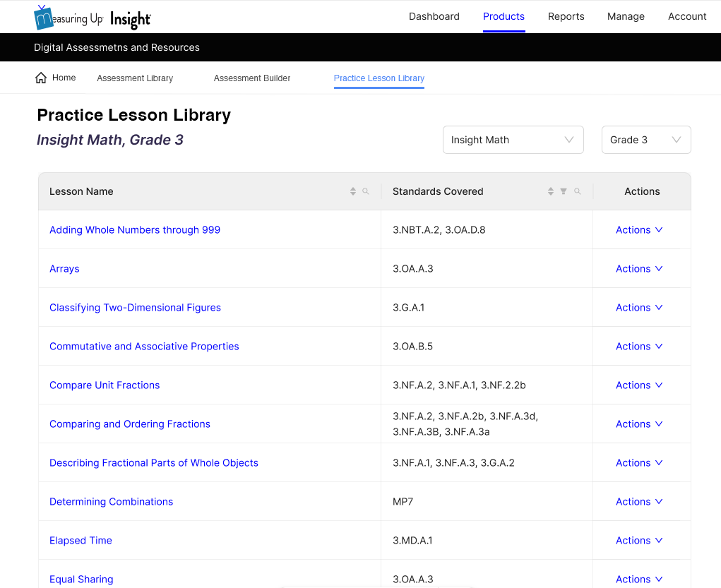This screenshot has width=721, height=588.
Task: Go to Dashboard in top navigation
Action: [x=434, y=16]
